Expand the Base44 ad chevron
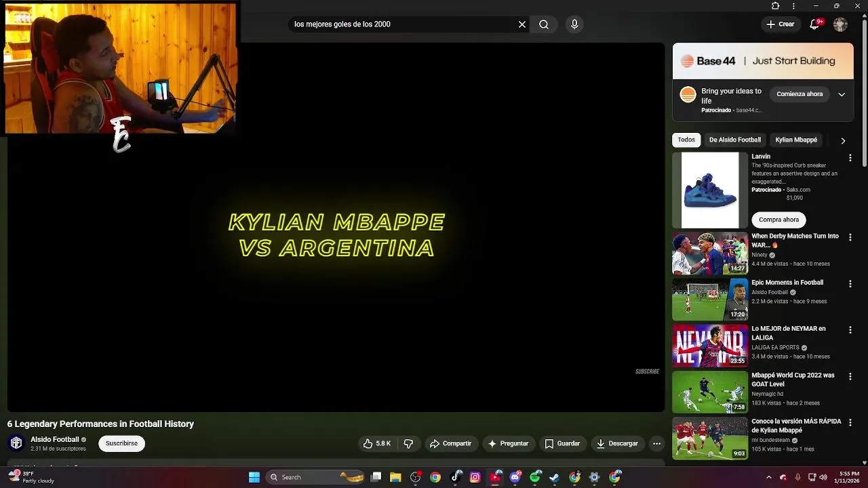868x488 pixels. coord(842,94)
